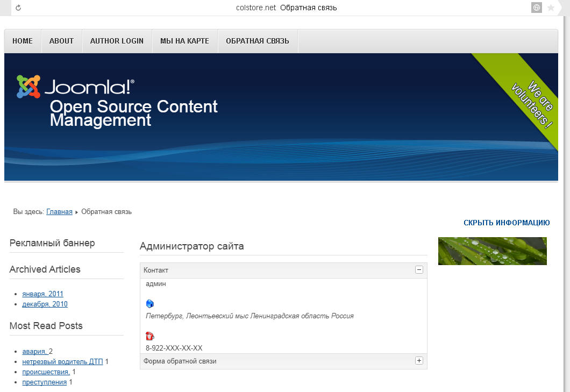570x392 pixels.
Task: Open AUTHOR LOGIN page
Action: (x=117, y=41)
